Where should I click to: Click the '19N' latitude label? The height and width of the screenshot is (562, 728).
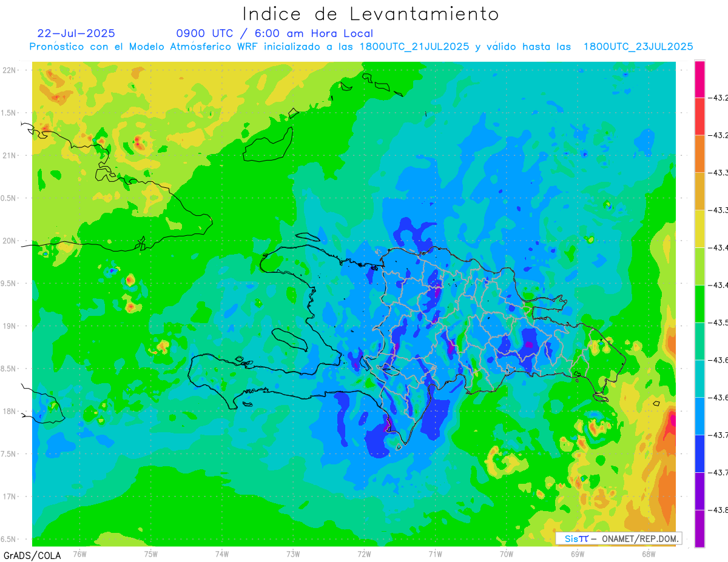click(x=9, y=326)
